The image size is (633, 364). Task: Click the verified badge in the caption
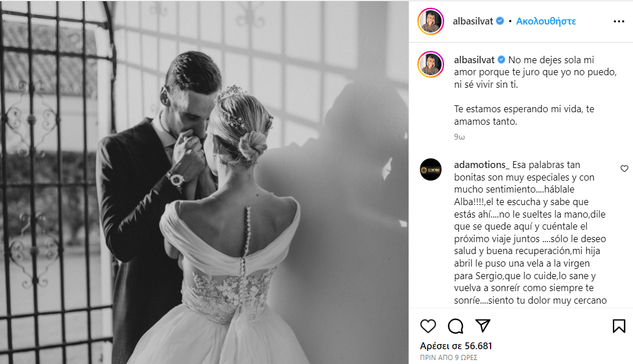(x=501, y=60)
